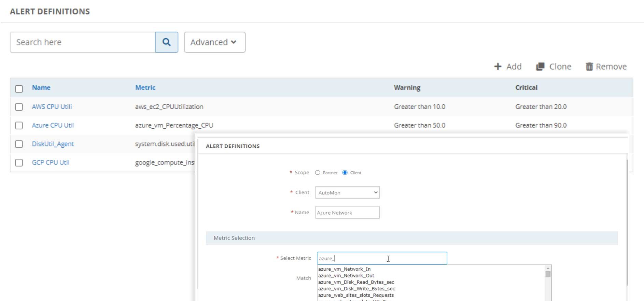Check the GCP CPU Util row checkbox
644x301 pixels.
(19, 162)
